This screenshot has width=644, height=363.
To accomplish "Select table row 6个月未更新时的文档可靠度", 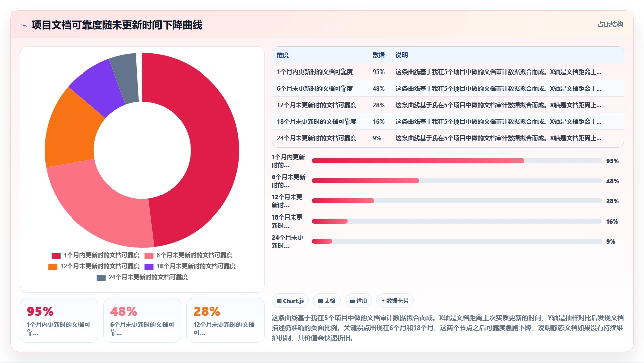I will 448,89.
